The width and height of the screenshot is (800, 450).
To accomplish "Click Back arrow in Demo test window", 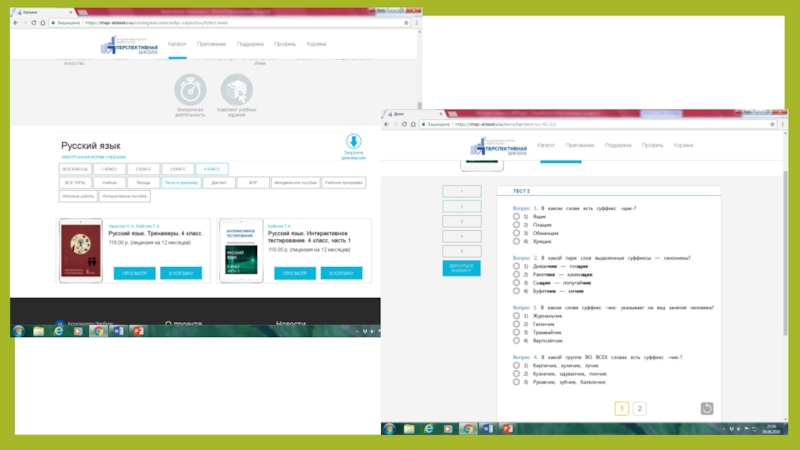I will point(386,124).
